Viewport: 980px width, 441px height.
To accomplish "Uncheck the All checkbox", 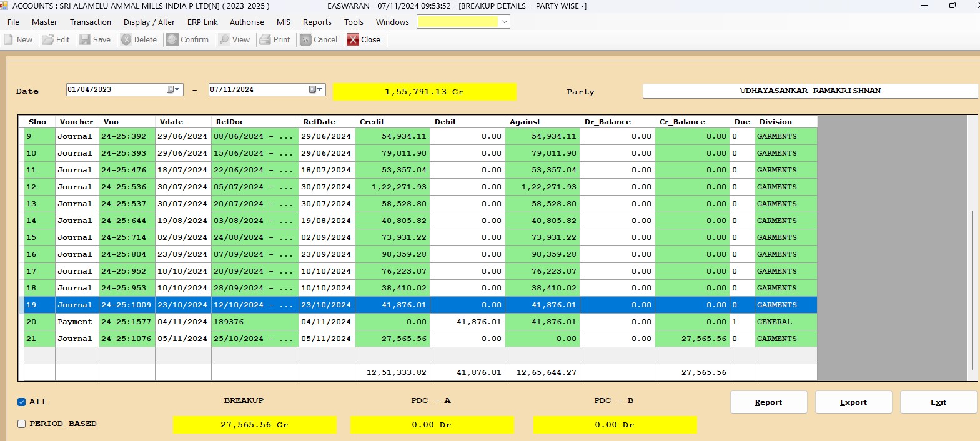I will click(x=22, y=402).
